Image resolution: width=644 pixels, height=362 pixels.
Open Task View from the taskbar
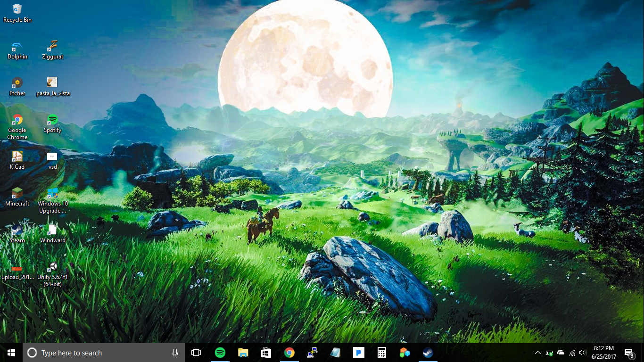[196, 353]
